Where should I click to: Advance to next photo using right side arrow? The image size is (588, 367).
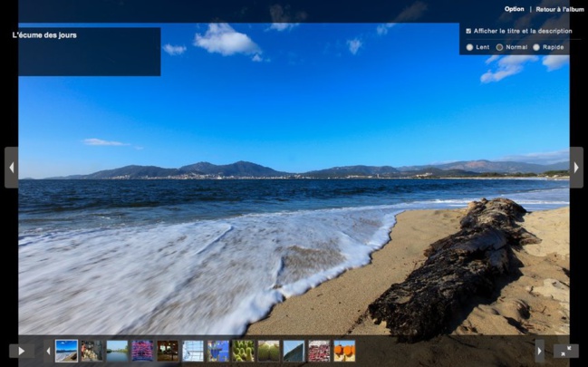(x=576, y=168)
